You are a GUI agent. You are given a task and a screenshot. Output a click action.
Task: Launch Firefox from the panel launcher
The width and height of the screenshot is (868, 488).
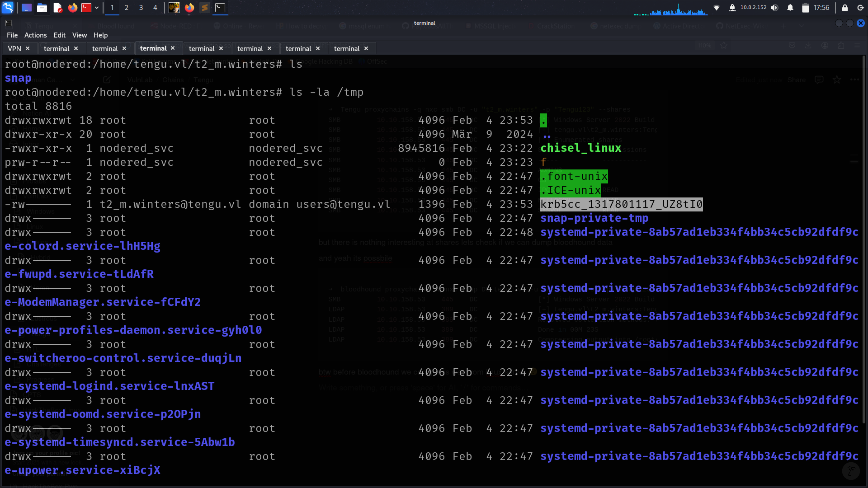[x=72, y=8]
